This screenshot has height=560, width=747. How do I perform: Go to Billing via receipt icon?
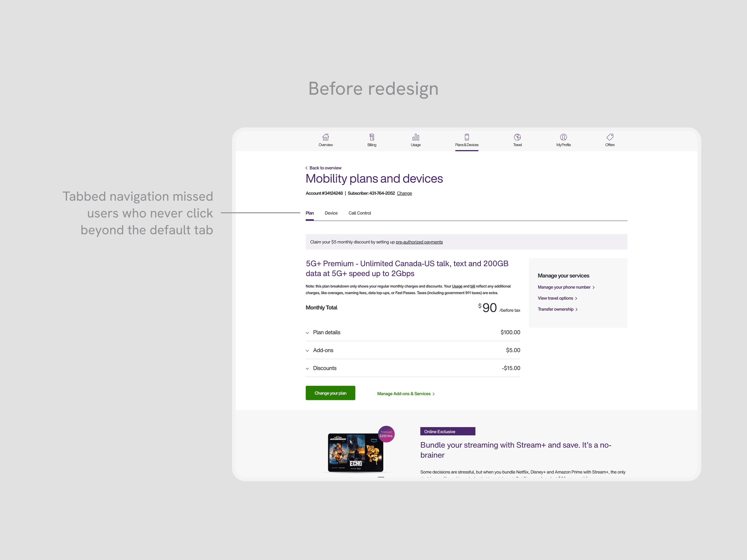(x=371, y=137)
